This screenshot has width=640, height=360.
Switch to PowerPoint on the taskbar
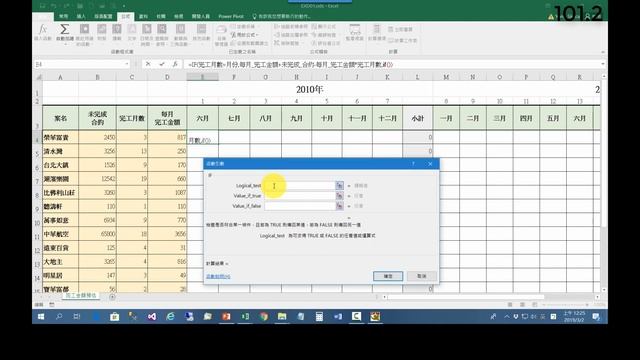pyautogui.click(x=226, y=316)
